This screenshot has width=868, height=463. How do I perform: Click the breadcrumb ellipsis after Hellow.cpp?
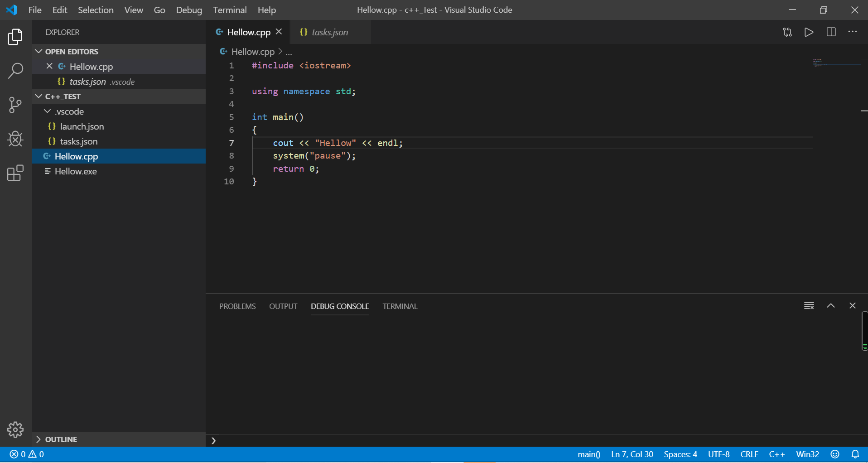(289, 52)
